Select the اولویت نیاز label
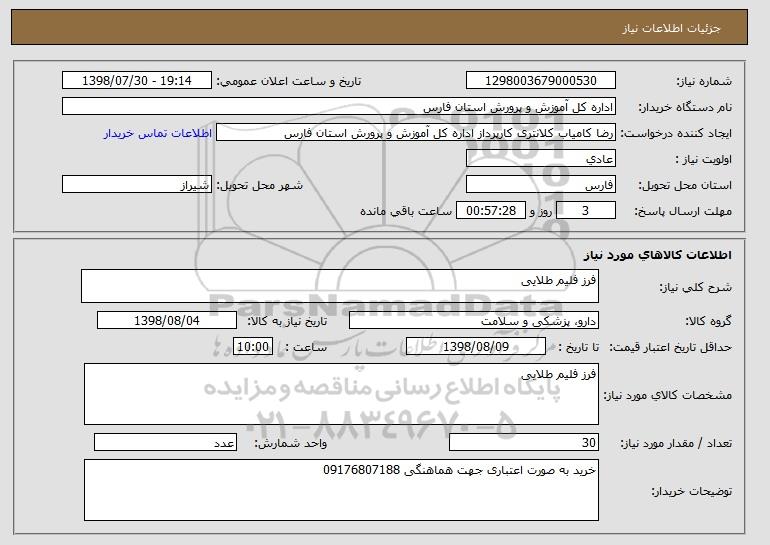 click(703, 160)
